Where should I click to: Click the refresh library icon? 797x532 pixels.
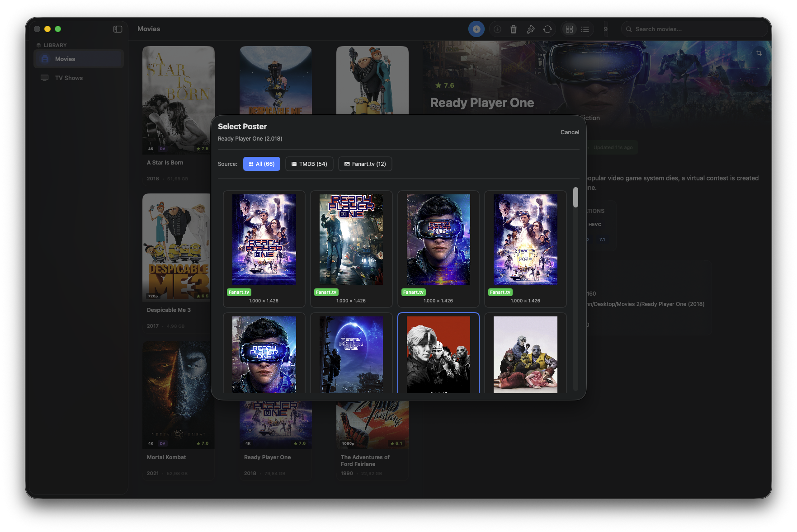pyautogui.click(x=547, y=29)
